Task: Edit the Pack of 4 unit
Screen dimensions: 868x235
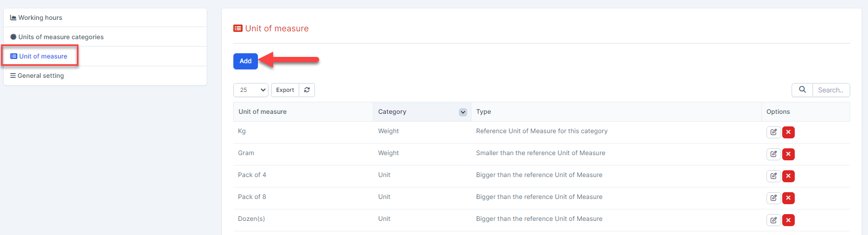Action: click(773, 176)
